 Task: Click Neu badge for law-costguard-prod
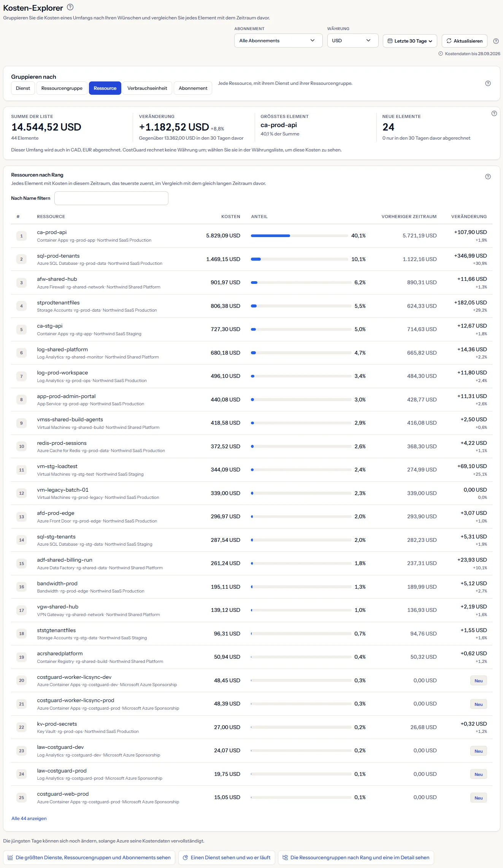coord(479,774)
